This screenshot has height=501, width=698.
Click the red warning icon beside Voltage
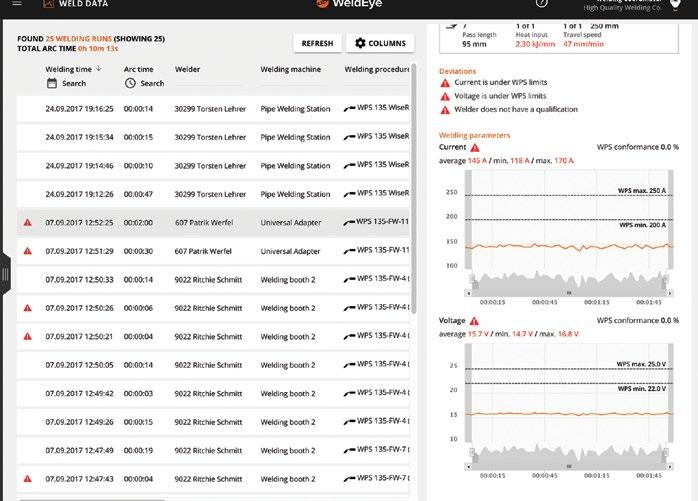pyautogui.click(x=474, y=321)
